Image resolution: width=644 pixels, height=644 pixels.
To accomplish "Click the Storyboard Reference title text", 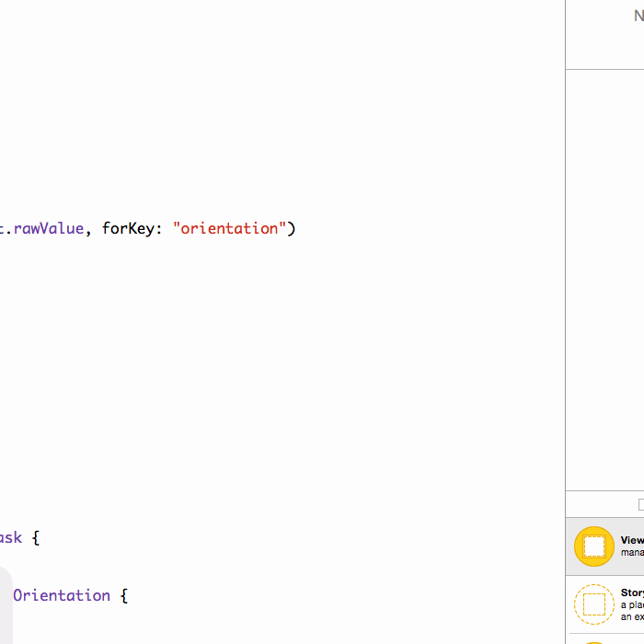I will click(632, 593).
